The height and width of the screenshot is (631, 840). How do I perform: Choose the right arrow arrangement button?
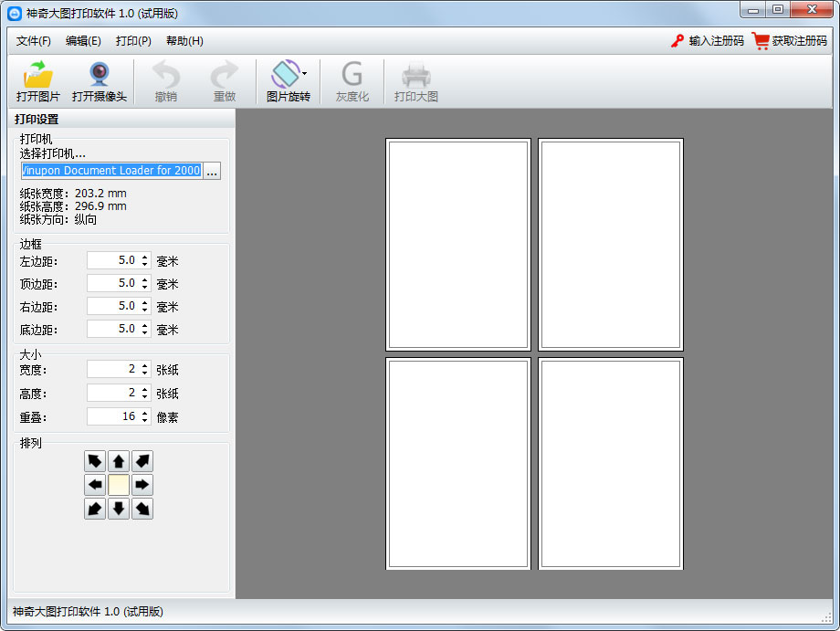click(x=142, y=485)
